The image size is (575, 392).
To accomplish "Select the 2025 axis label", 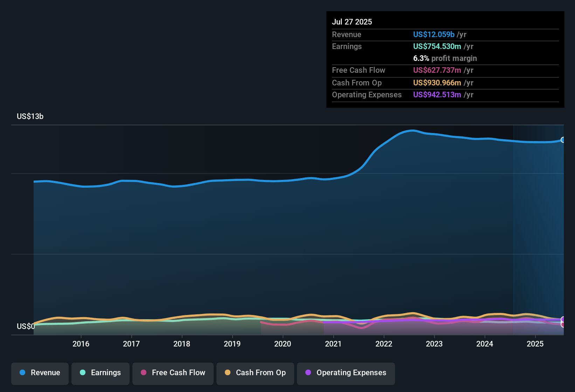I will click(535, 344).
